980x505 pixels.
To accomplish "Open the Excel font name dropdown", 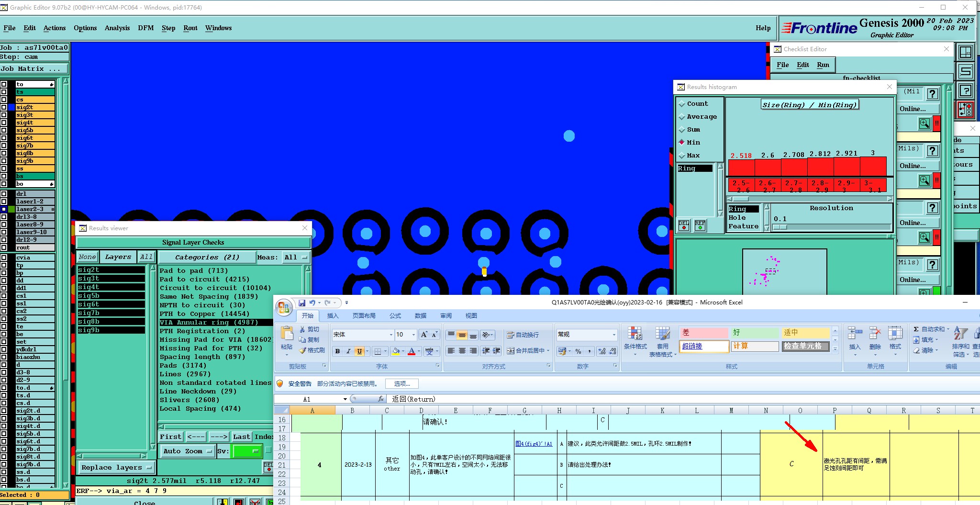I will click(391, 335).
